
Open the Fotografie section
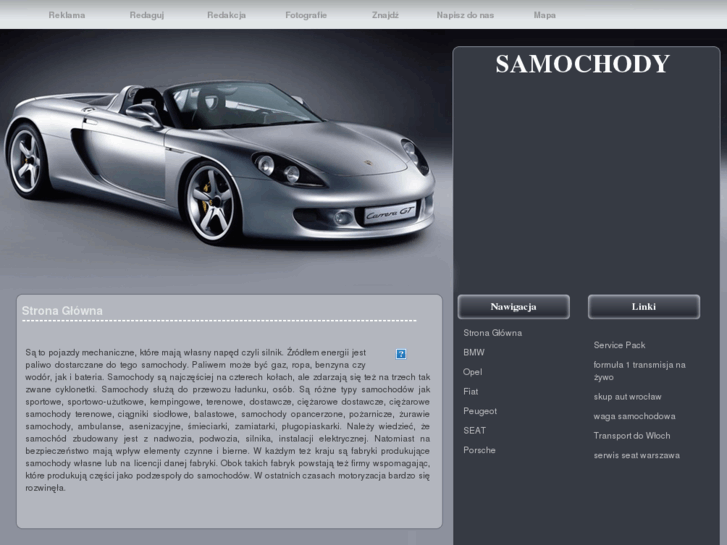306,15
